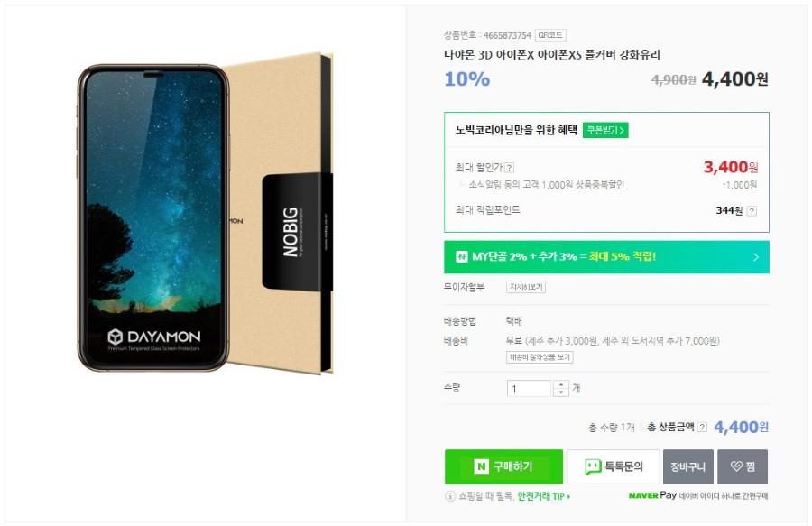Get coupon with 쿠폰받기 button

(x=604, y=130)
